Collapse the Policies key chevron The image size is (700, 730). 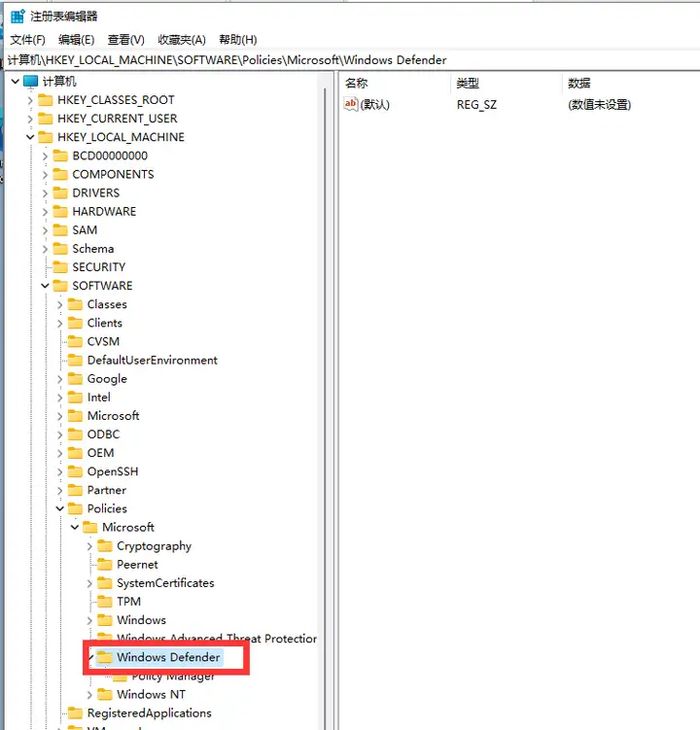click(59, 508)
